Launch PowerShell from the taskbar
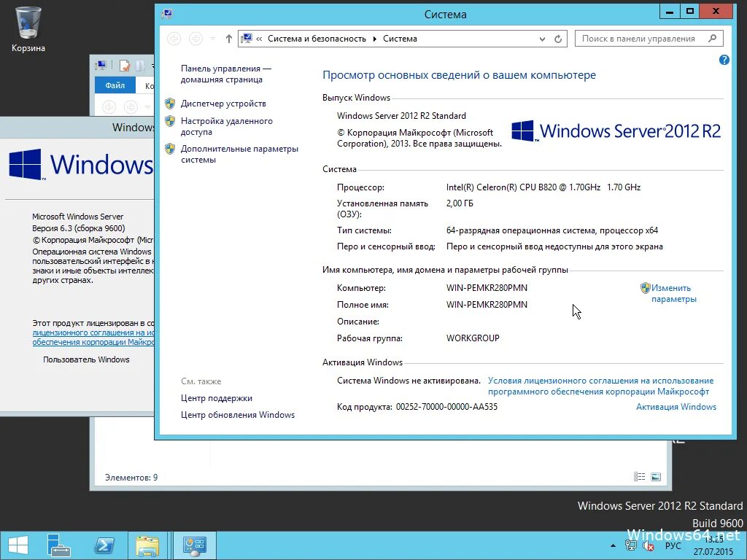The height and width of the screenshot is (560, 747). pos(104,545)
